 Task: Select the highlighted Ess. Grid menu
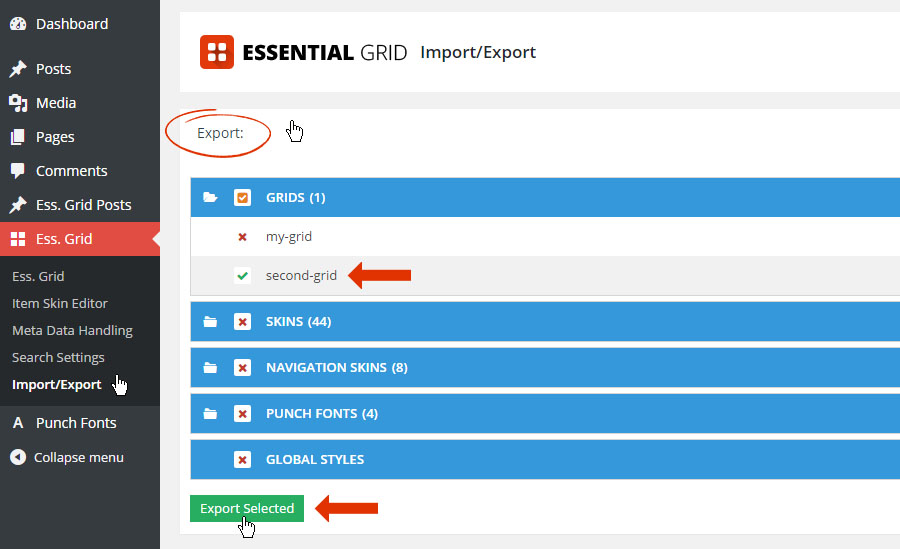[x=80, y=239]
